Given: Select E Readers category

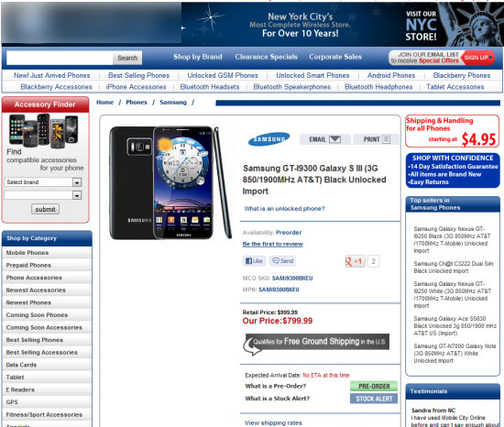Looking at the screenshot, I should 47,389.
